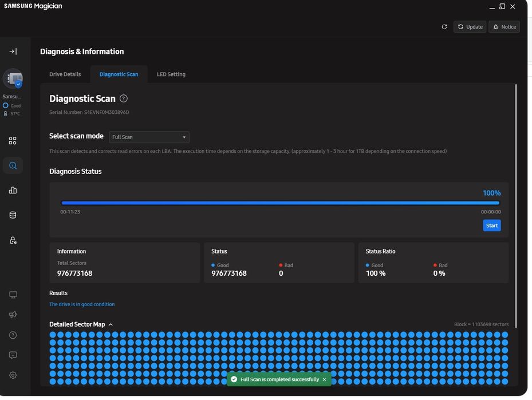Click the success checkmark in the notification

[234, 379]
